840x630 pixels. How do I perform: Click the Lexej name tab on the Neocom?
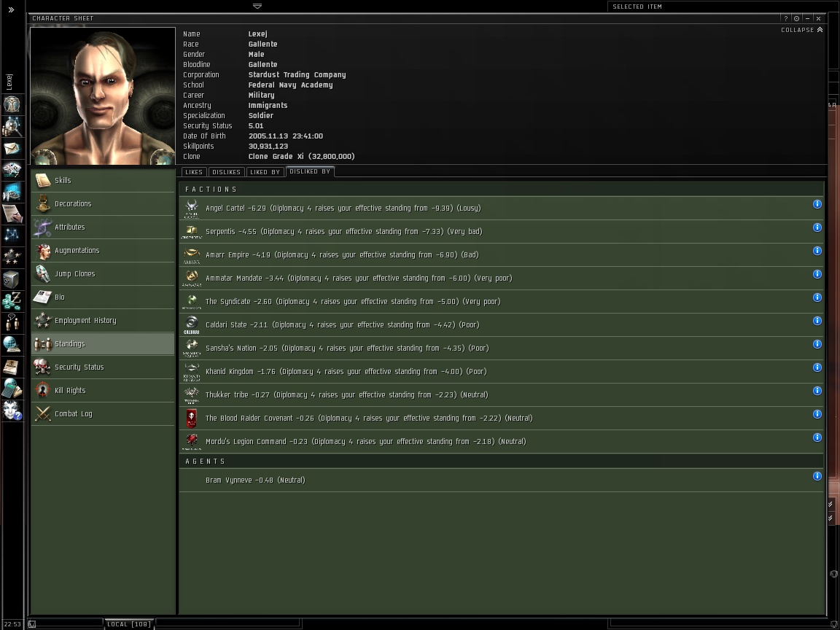[x=9, y=82]
